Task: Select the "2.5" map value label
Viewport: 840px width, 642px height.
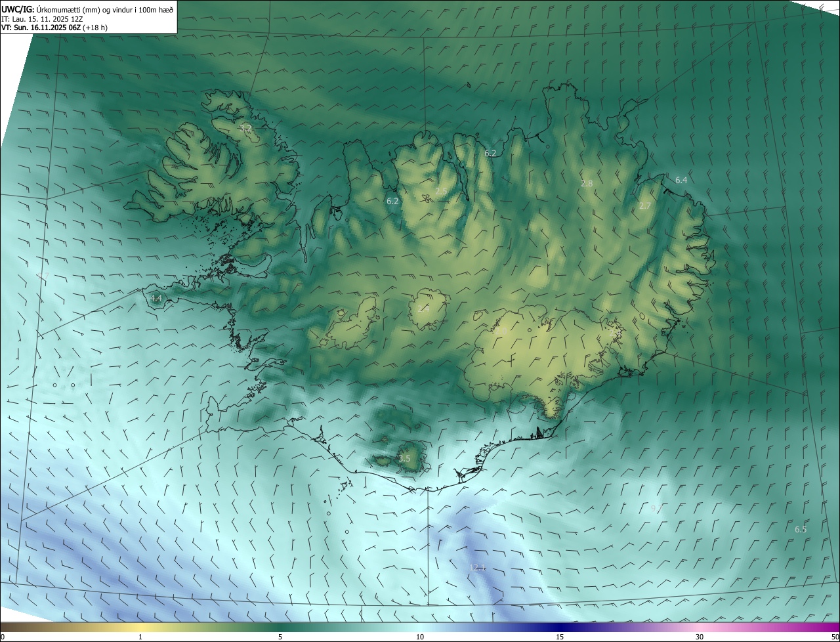Action: 441,191
